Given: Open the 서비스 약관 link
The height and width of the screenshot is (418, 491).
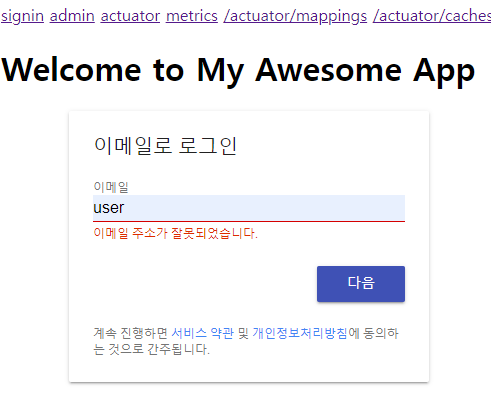Looking at the screenshot, I should pyautogui.click(x=202, y=333).
